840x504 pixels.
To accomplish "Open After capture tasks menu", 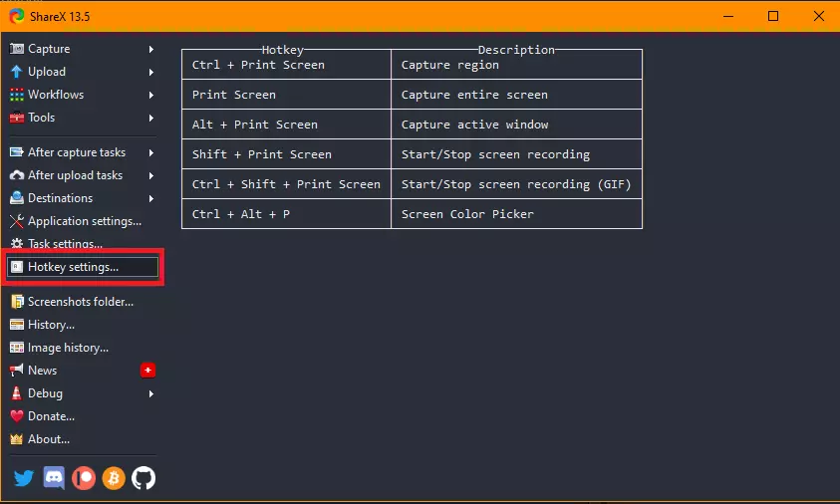I will 77,152.
